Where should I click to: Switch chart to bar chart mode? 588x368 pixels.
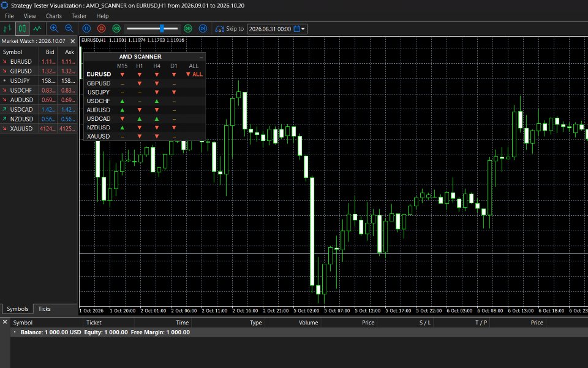pyautogui.click(x=7, y=29)
